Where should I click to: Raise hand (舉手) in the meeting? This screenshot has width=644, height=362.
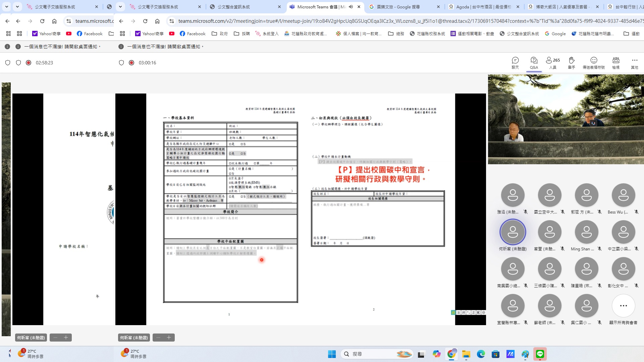pos(571,63)
